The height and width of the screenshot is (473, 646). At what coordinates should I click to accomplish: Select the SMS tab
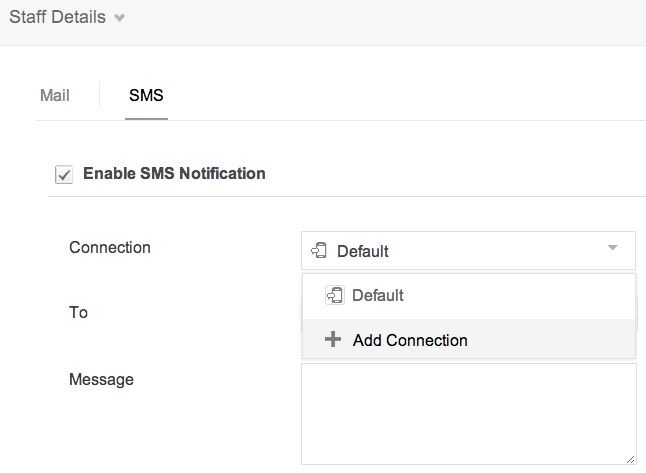[x=146, y=96]
